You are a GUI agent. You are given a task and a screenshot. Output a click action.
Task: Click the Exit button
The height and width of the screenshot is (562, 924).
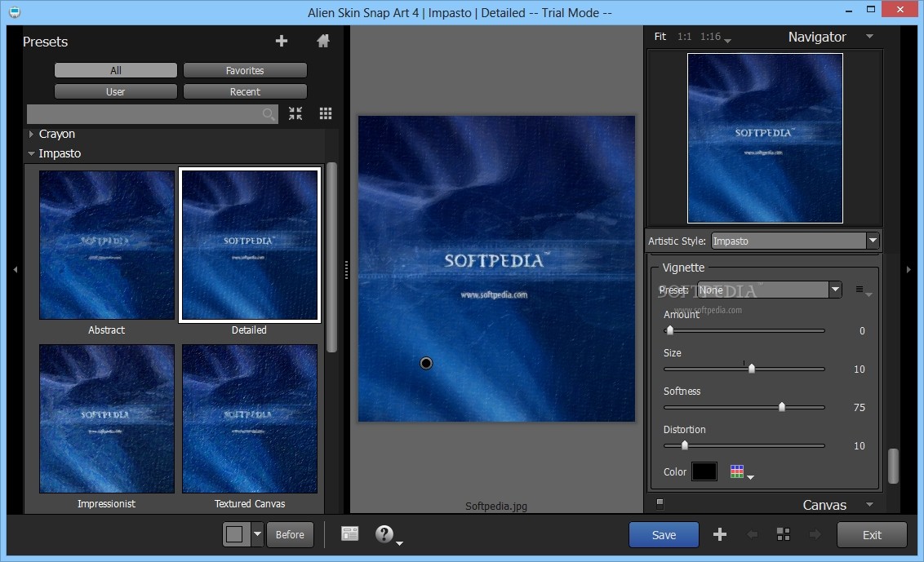click(872, 534)
